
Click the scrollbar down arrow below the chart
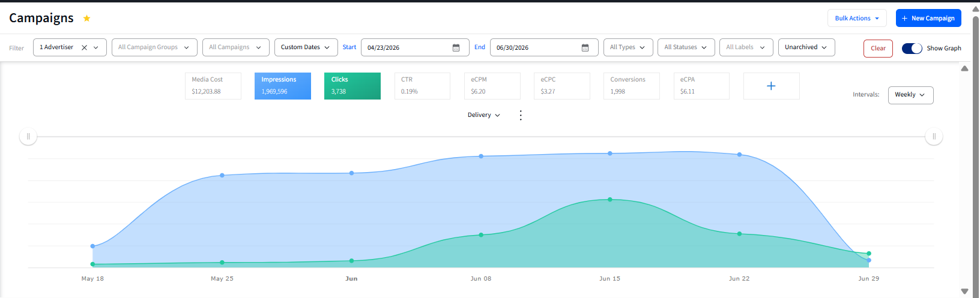964,291
